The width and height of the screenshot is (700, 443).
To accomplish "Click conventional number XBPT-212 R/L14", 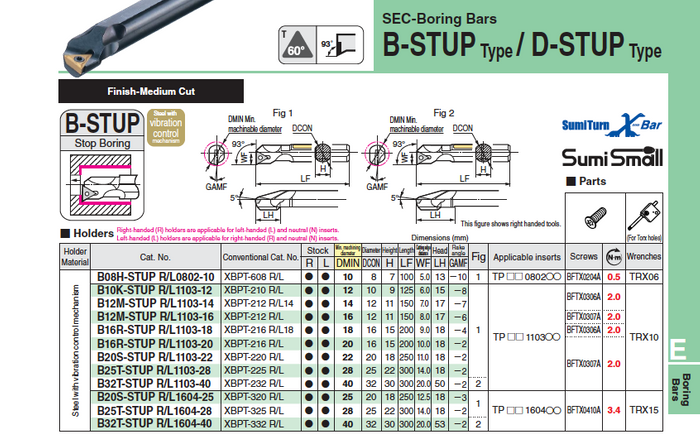I will tap(258, 304).
